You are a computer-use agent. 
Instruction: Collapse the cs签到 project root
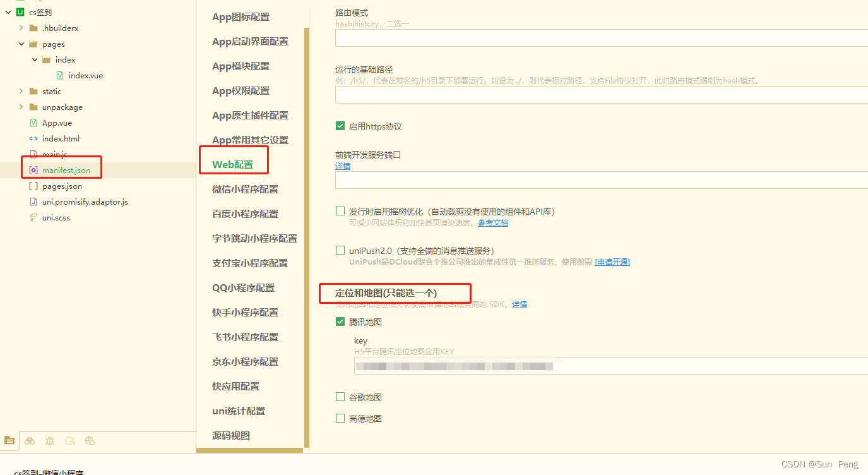(x=8, y=12)
